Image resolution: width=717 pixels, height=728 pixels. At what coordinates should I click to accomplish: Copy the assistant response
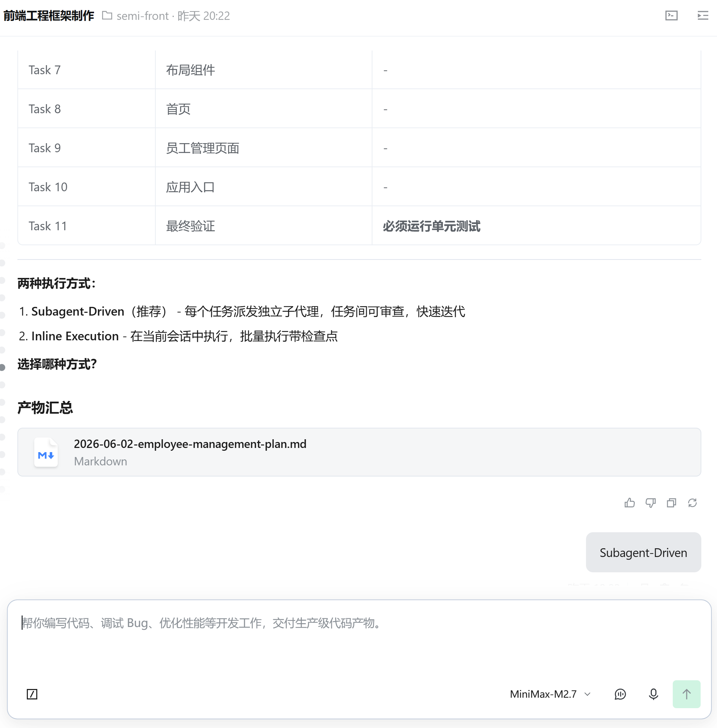[x=671, y=503]
